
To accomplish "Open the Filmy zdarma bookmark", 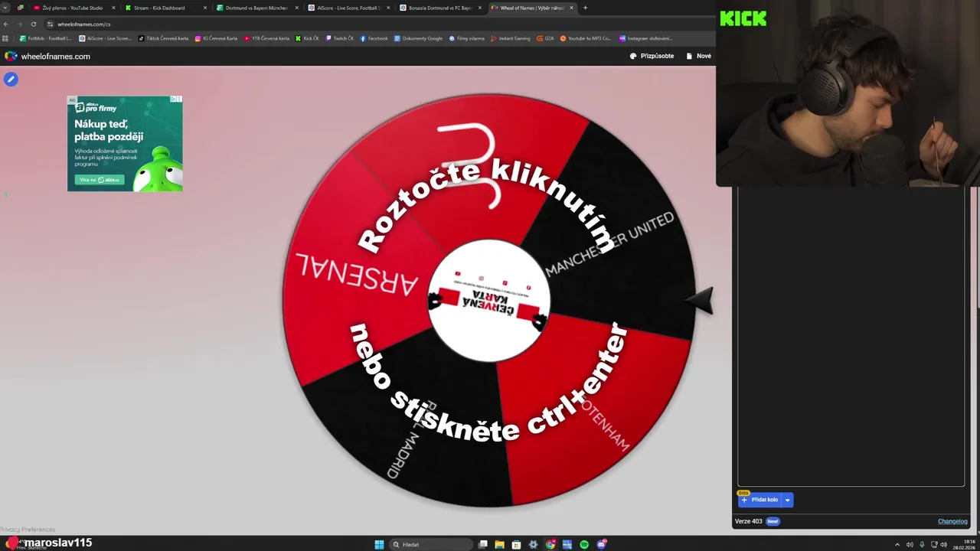I will pyautogui.click(x=467, y=38).
